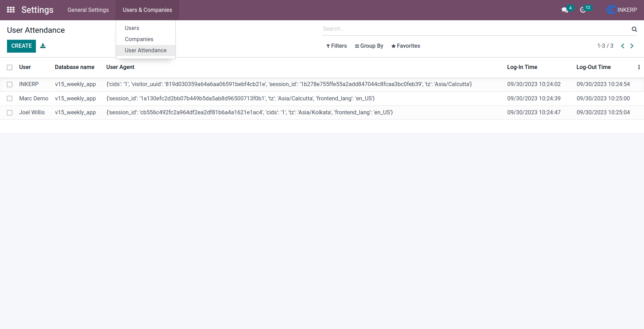Click log-out time 09/30/2023 10:25:00
Screen dimensions: 644x329
point(603,99)
